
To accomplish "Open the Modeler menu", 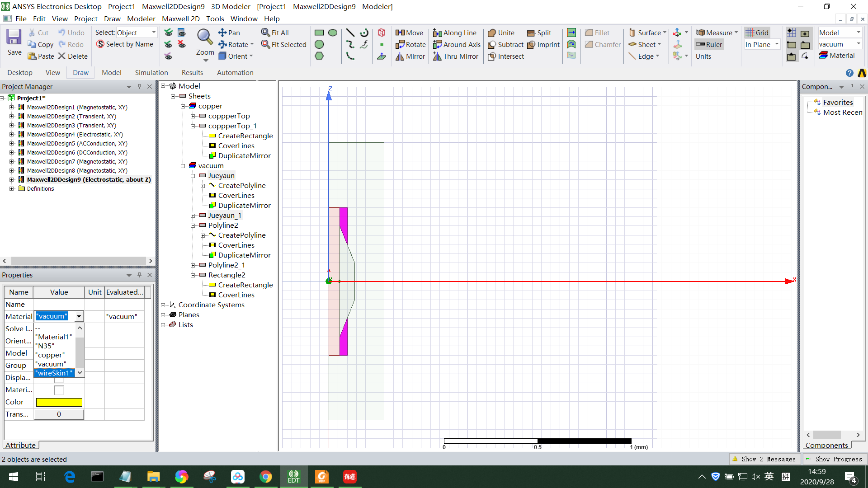I will click(141, 19).
